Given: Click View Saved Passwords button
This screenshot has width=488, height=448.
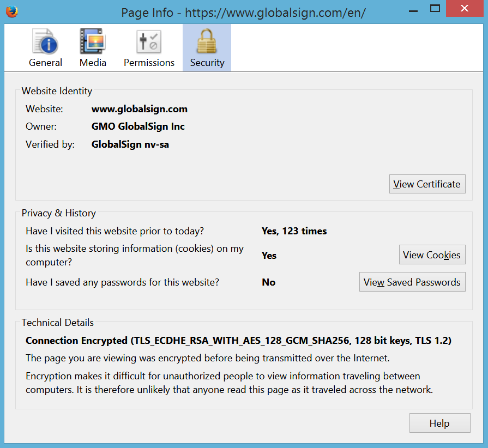Looking at the screenshot, I should [412, 282].
